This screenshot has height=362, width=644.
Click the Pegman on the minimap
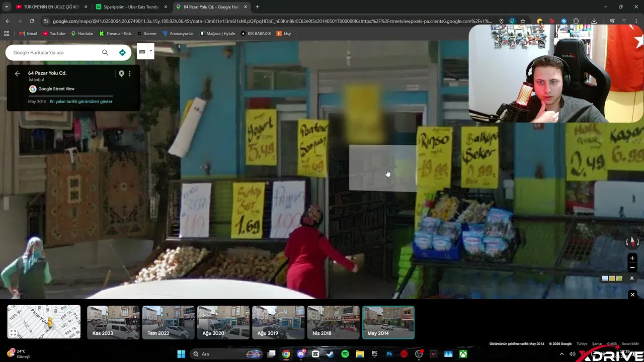coord(49,323)
